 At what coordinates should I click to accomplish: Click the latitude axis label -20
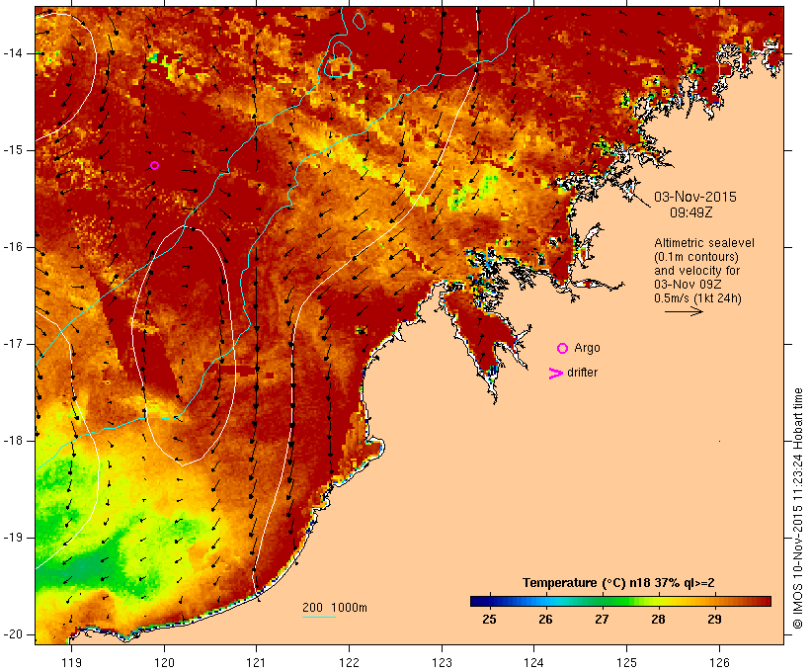tap(13, 634)
